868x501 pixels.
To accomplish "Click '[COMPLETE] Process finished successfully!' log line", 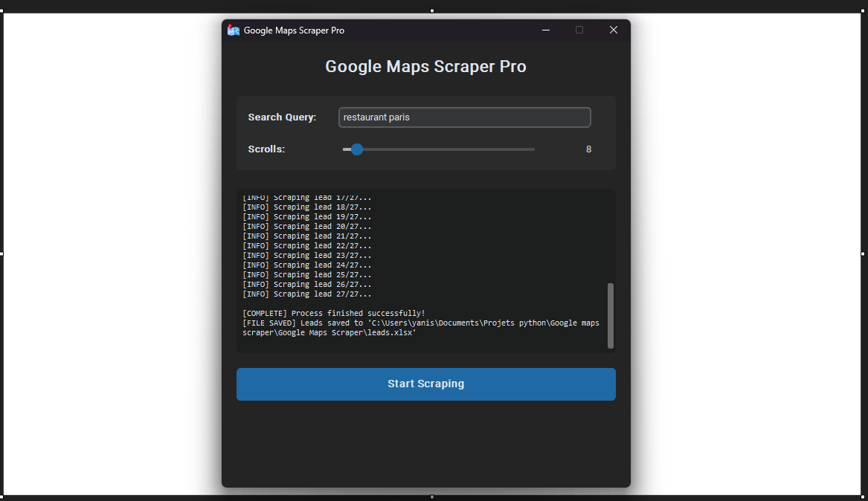I will (x=334, y=314).
